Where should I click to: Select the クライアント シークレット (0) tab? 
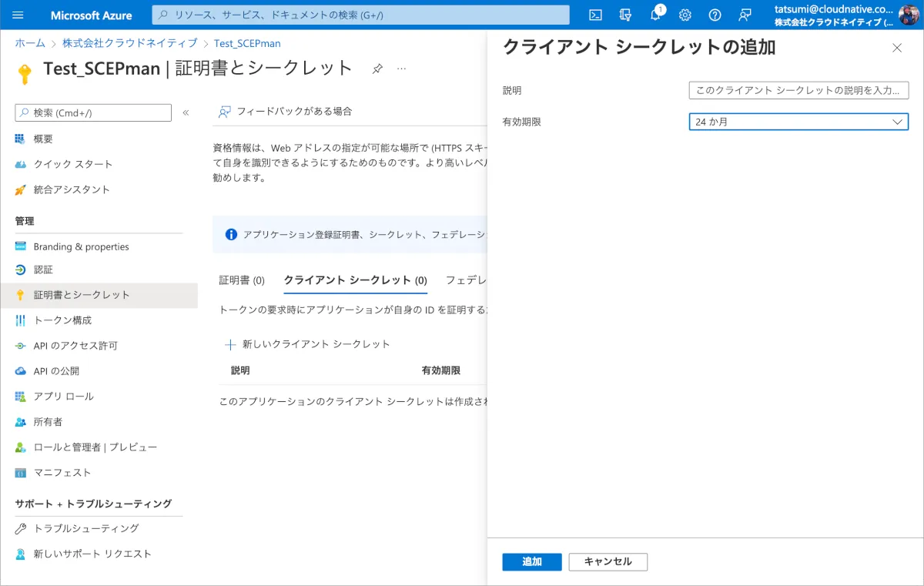355,280
